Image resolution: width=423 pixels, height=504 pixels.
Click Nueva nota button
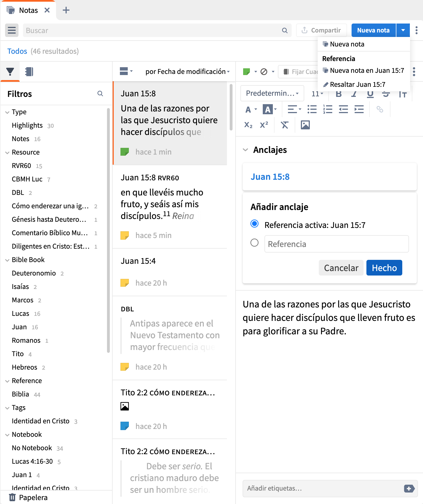tap(373, 30)
